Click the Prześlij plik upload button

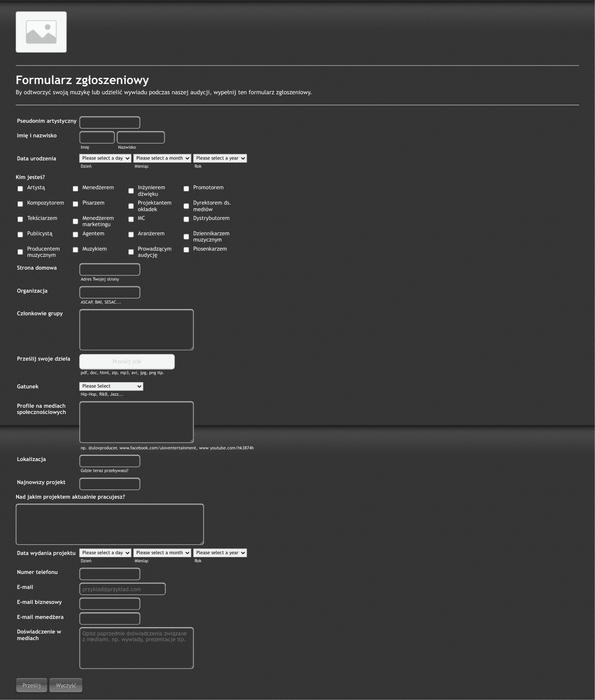tap(127, 362)
